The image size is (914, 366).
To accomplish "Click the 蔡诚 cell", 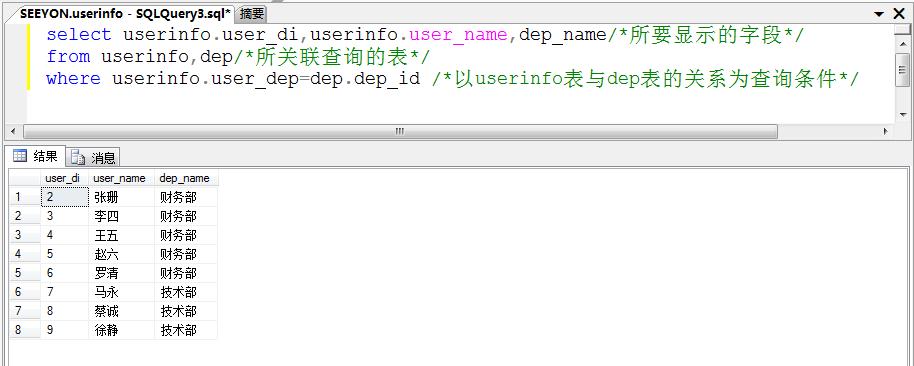I will click(121, 311).
